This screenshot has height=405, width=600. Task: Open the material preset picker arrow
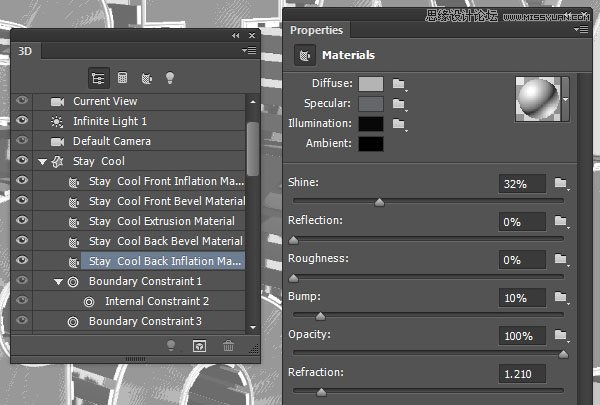[x=566, y=100]
